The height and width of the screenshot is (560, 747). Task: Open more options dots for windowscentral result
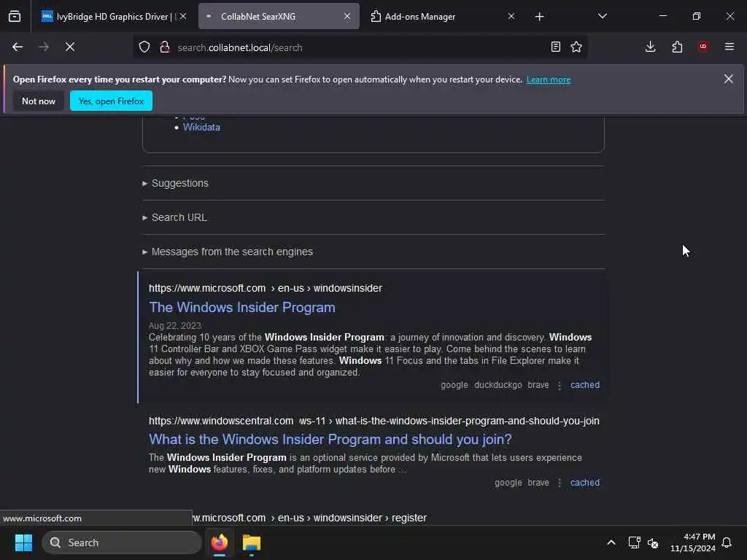pos(560,483)
